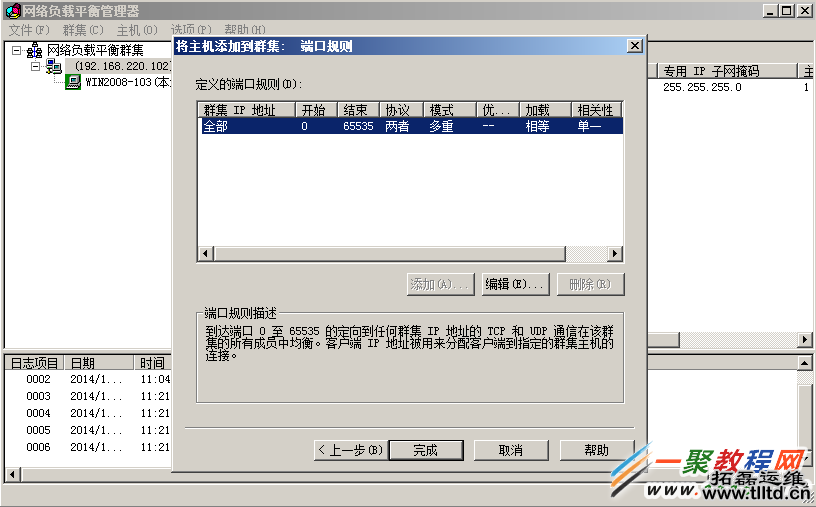Sort by 模式 column header
816x507 pixels.
click(450, 110)
